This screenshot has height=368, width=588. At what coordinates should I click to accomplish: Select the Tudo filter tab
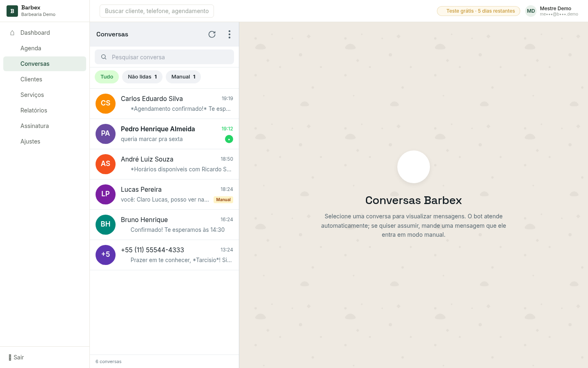(107, 77)
